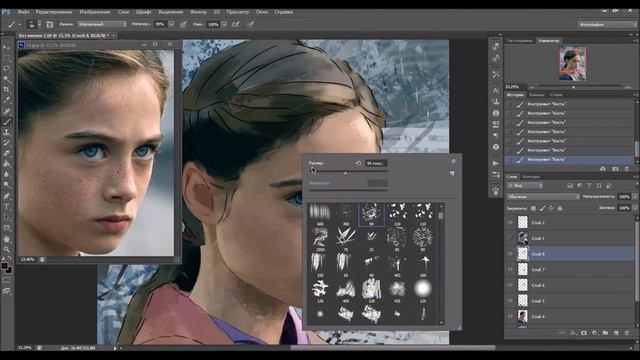The height and width of the screenshot is (360, 640).
Task: Switch to the History tab
Action: 515,95
